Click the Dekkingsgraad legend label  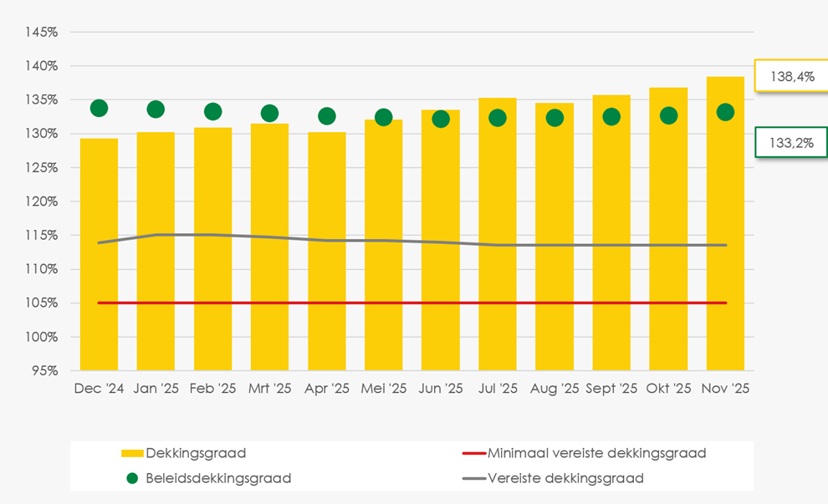click(x=196, y=454)
